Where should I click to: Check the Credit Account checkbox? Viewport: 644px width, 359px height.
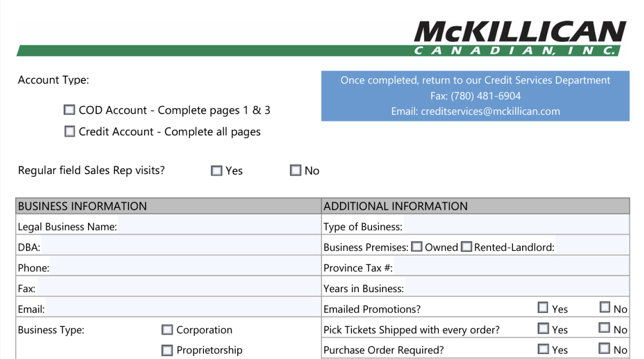coord(70,132)
